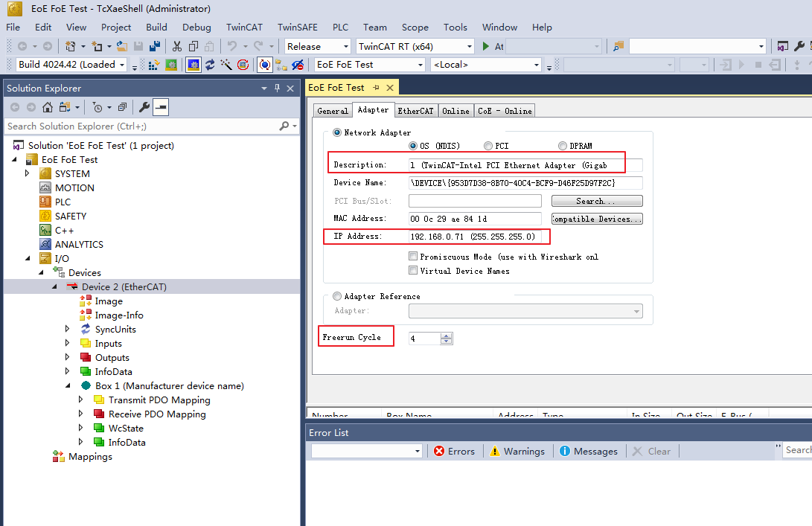Click the Compatible Devices... button
812x526 pixels.
(597, 219)
